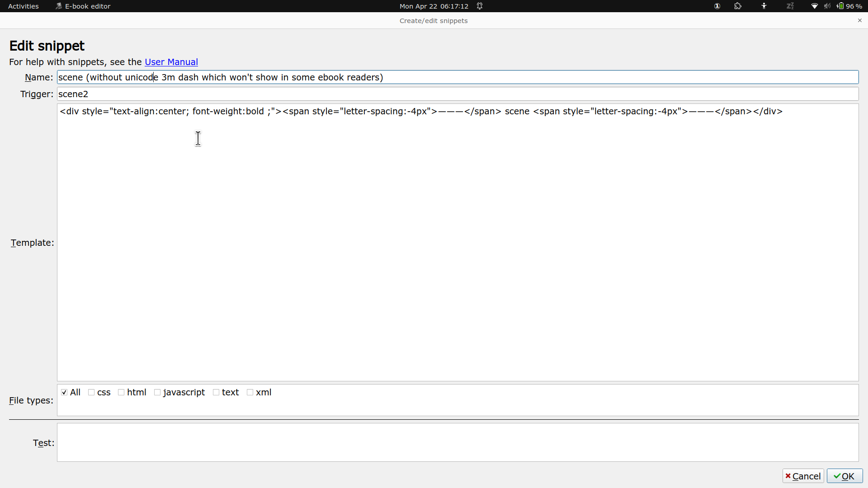868x488 pixels.
Task: Click inside the Test field
Action: tap(457, 442)
